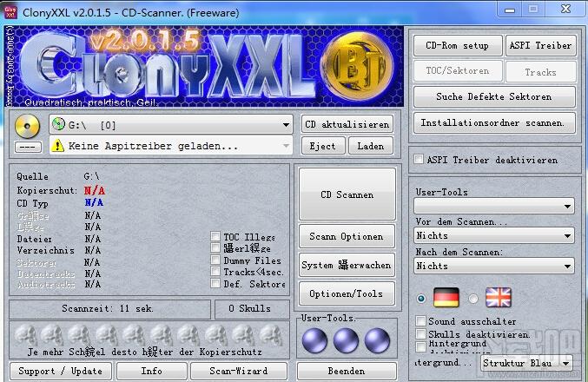Toggle the checkbox below TOC Illegal
This screenshot has height=382, width=588.
pyautogui.click(x=215, y=247)
